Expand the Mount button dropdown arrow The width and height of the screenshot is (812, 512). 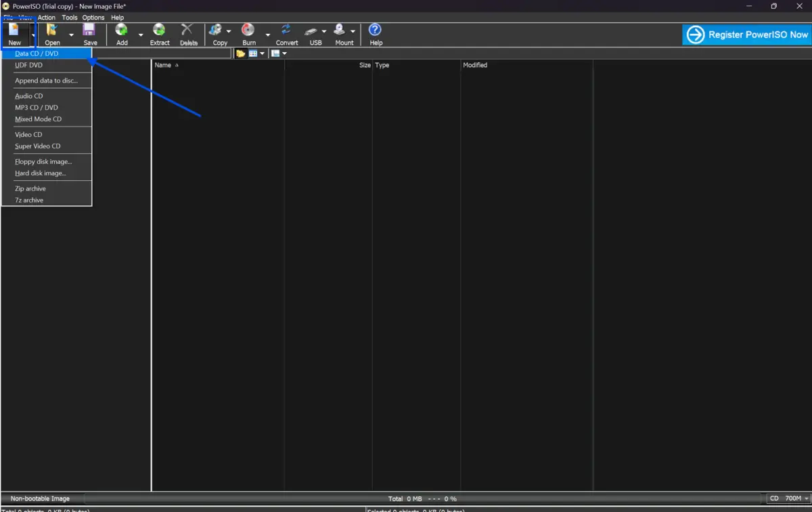(x=353, y=31)
